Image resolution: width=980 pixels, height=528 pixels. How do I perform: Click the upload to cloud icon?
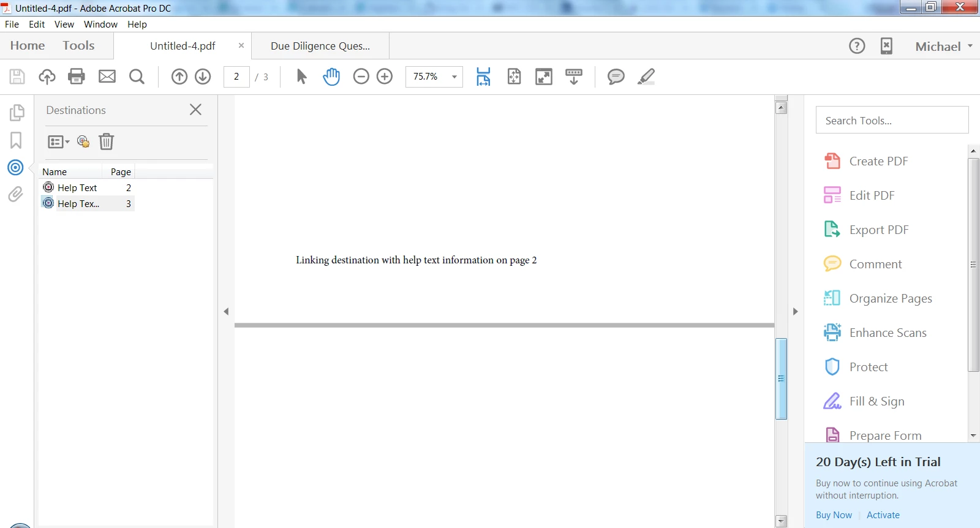[x=47, y=77]
